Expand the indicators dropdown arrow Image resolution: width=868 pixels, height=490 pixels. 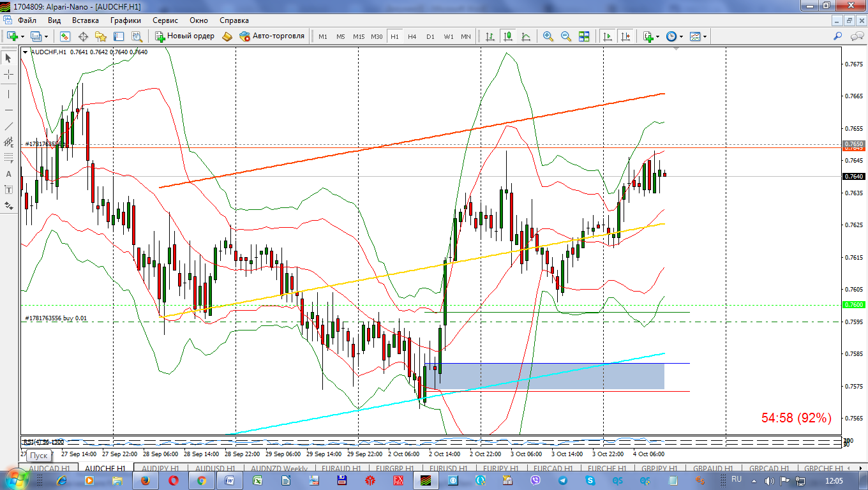(658, 36)
